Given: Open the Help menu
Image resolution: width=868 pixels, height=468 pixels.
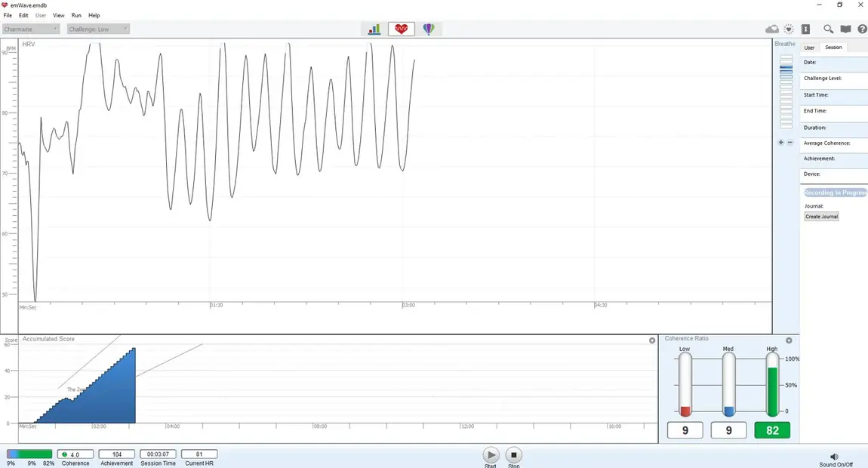Looking at the screenshot, I should [x=94, y=15].
